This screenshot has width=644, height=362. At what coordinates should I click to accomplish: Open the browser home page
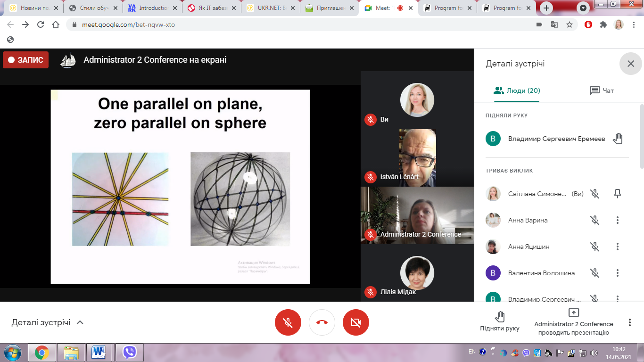[56, 25]
